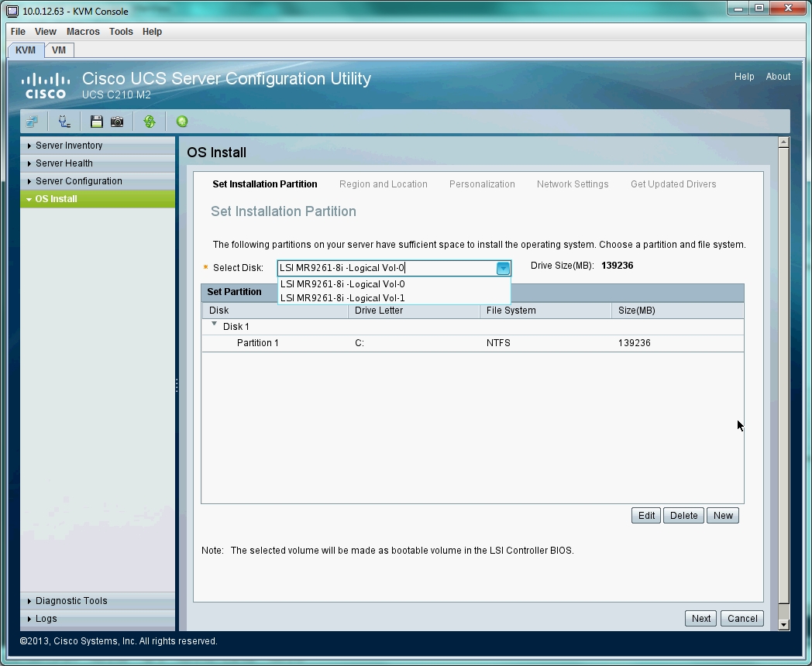Image resolution: width=812 pixels, height=666 pixels.
Task: Click the NTFS file system cell
Action: [x=498, y=343]
